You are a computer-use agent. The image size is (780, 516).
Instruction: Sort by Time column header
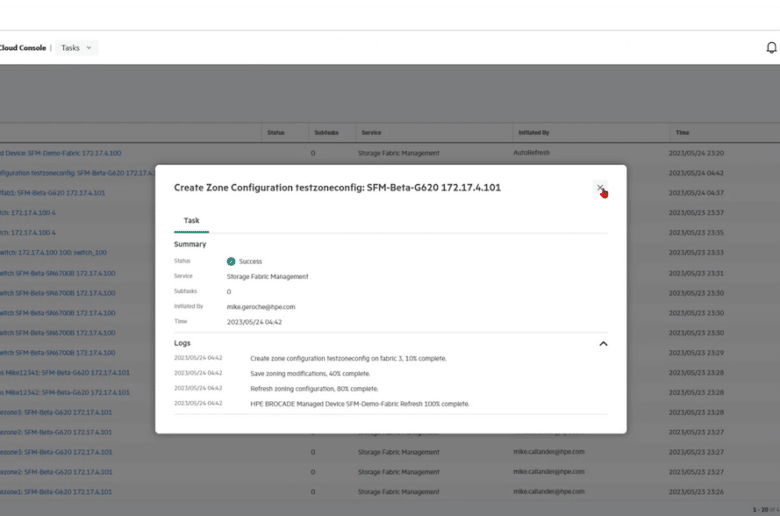(x=682, y=133)
